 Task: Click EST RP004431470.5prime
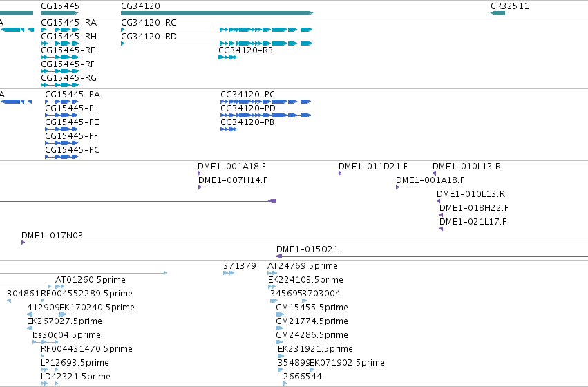point(42,357)
